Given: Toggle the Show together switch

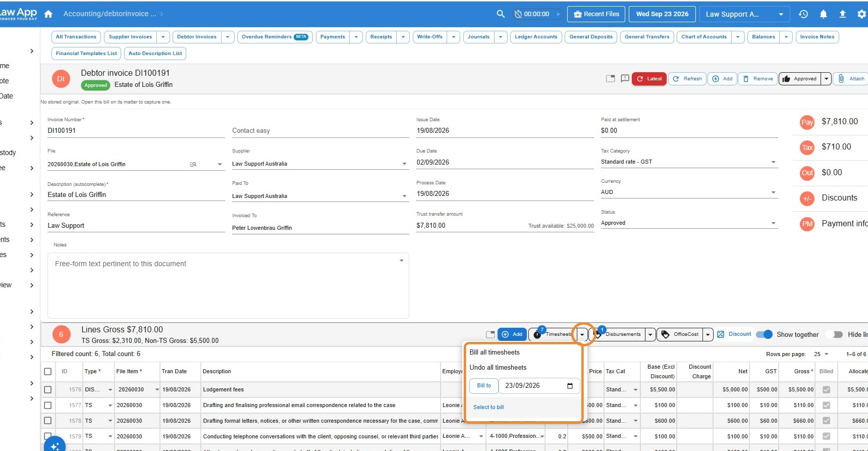Looking at the screenshot, I should [x=765, y=334].
